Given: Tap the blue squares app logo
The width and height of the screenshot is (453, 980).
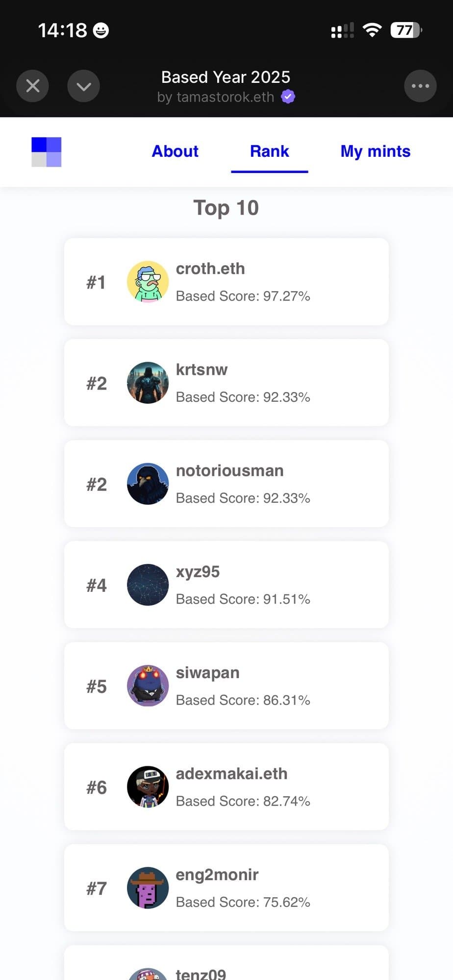Looking at the screenshot, I should 47,152.
